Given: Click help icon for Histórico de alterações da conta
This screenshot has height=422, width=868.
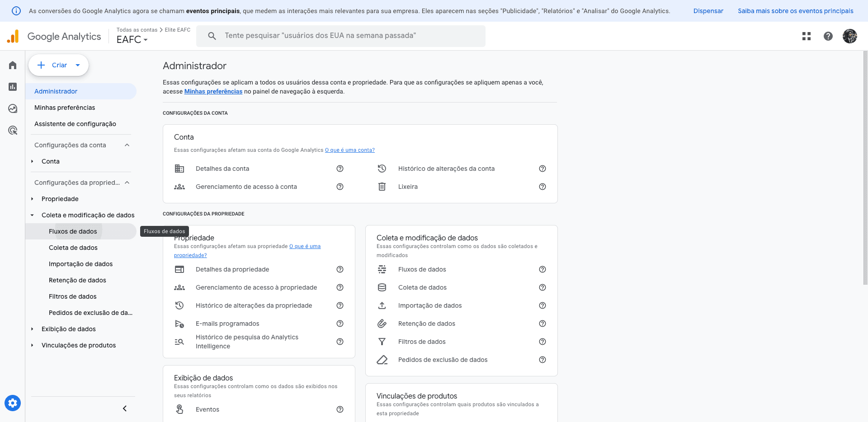Looking at the screenshot, I should click(x=542, y=169).
